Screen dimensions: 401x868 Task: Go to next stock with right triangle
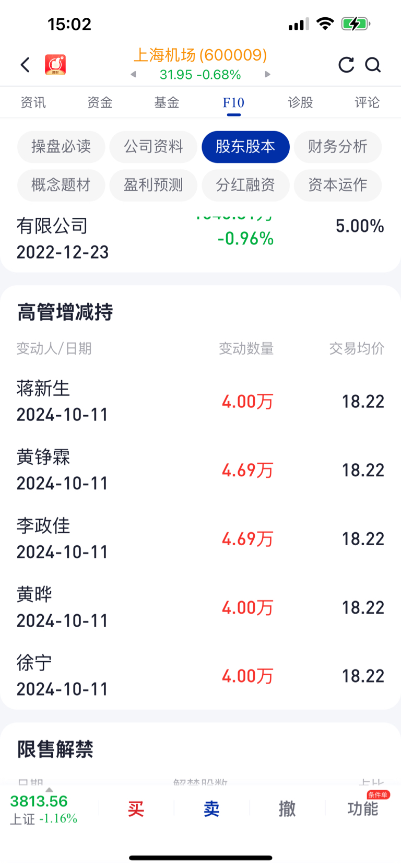tap(267, 74)
